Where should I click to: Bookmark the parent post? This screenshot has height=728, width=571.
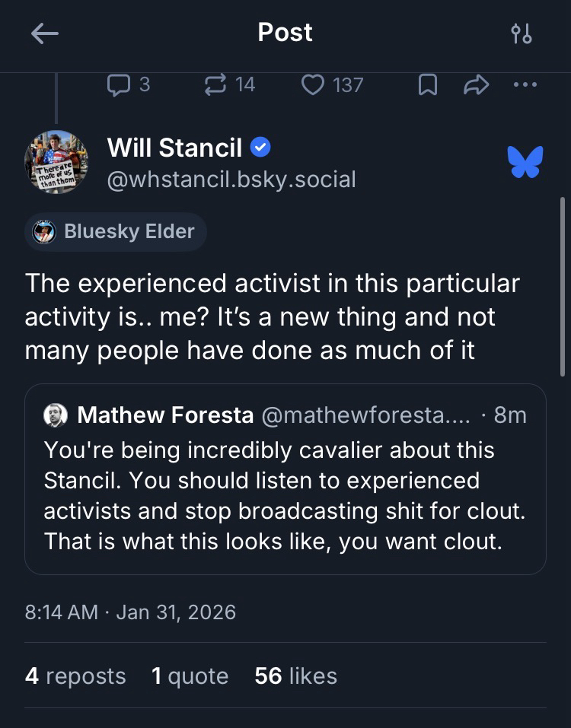[428, 85]
